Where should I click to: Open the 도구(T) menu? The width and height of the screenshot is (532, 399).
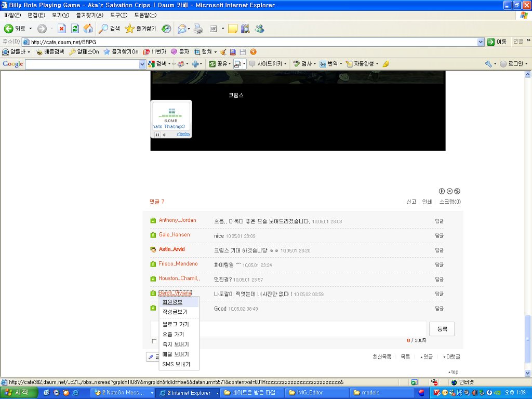coord(118,15)
